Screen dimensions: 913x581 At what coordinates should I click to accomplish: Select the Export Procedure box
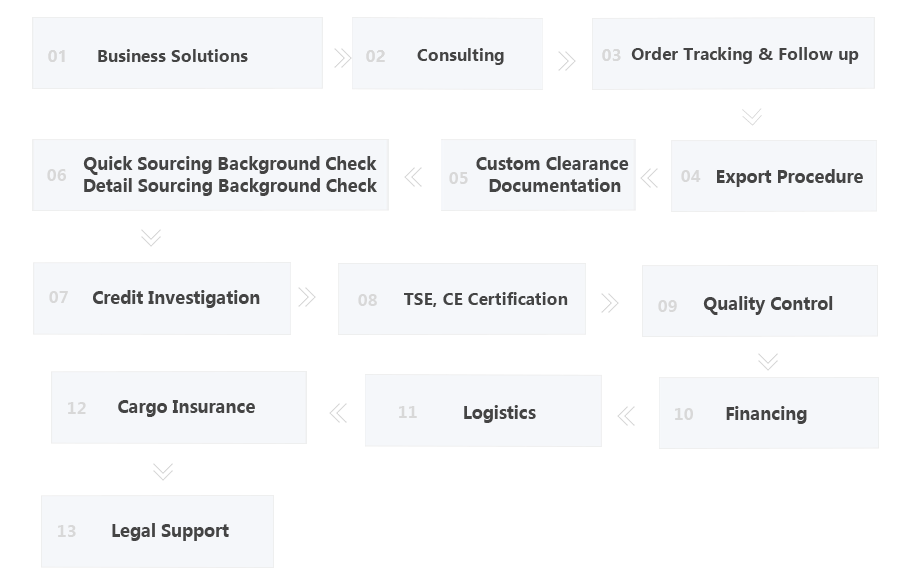pyautogui.click(x=773, y=176)
